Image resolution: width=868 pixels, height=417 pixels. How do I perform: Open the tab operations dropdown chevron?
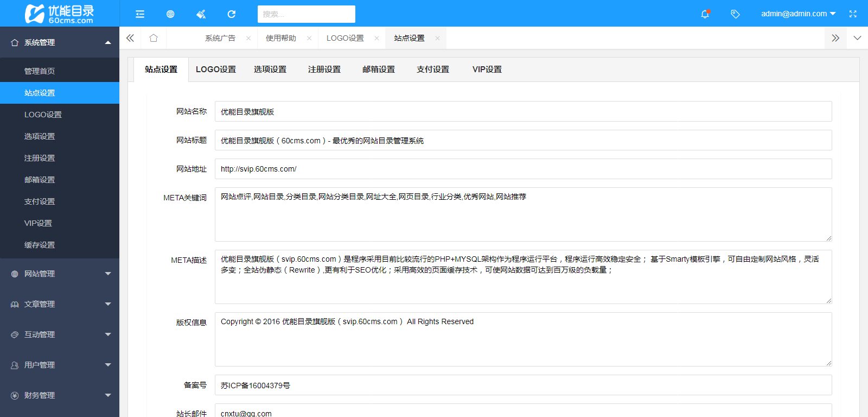857,38
